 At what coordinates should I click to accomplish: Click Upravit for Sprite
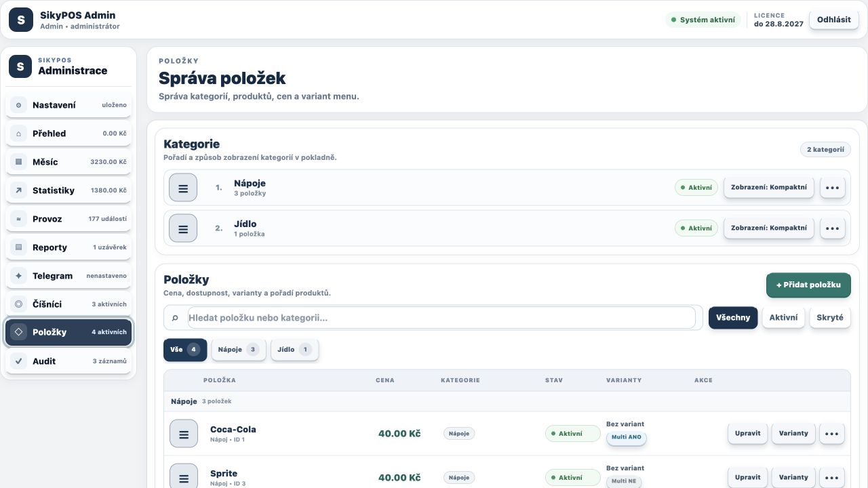click(748, 478)
